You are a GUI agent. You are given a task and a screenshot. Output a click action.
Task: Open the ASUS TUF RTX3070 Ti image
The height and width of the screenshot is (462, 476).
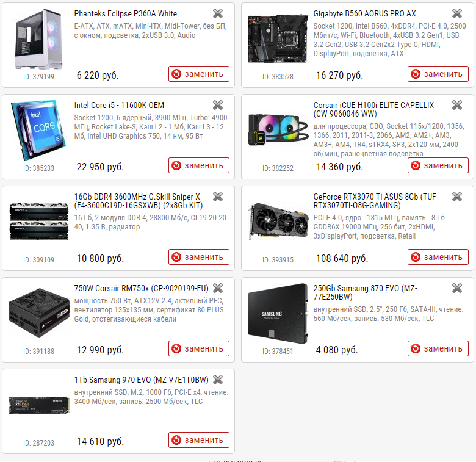click(x=278, y=221)
